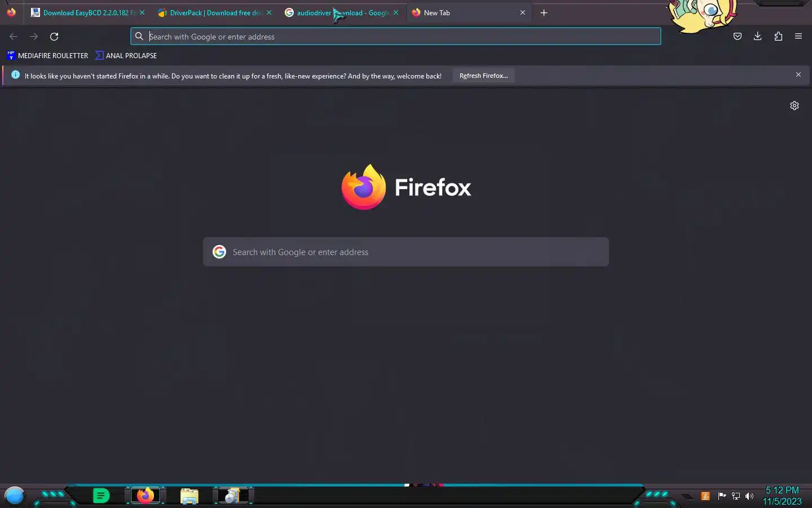Screen dimensions: 812x508
Task: Click the Refresh Firefox button
Action: pyautogui.click(x=483, y=76)
